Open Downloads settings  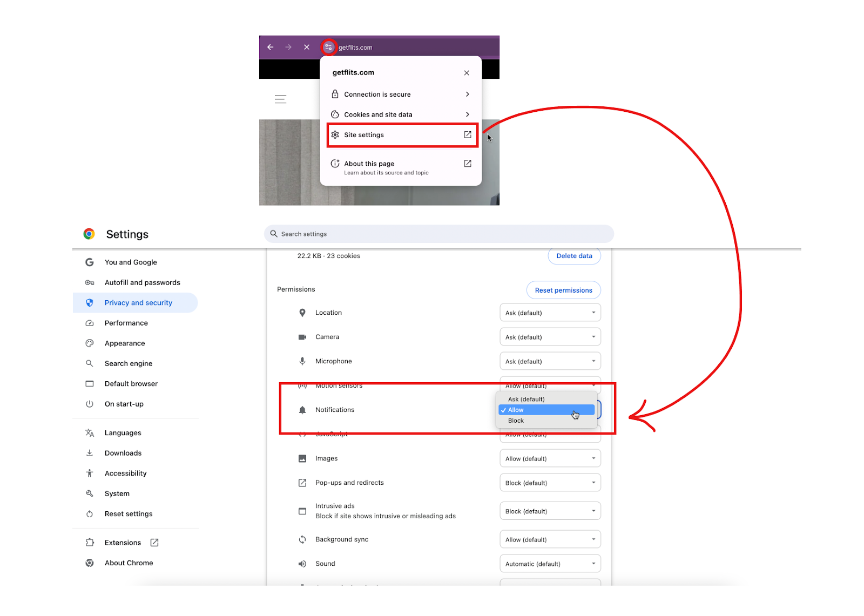point(135,453)
